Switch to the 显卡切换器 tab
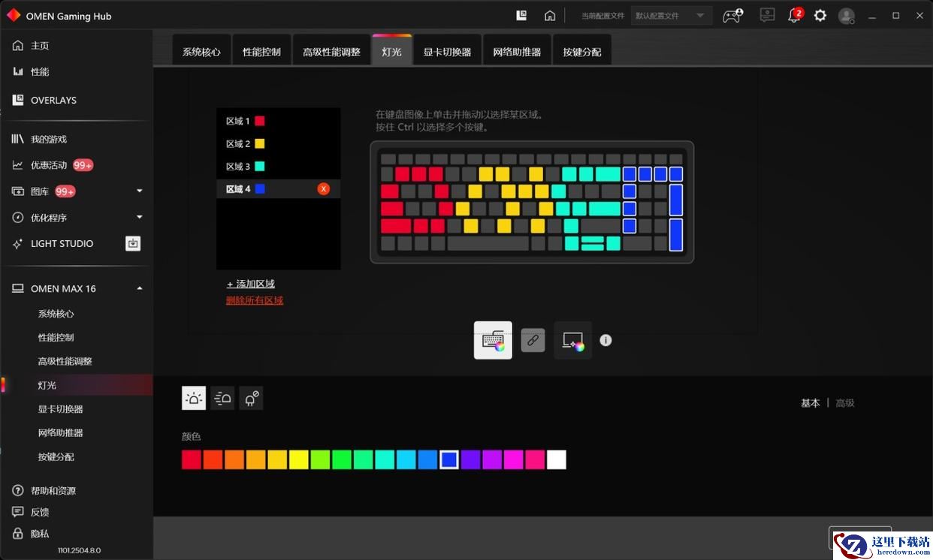 click(x=447, y=52)
